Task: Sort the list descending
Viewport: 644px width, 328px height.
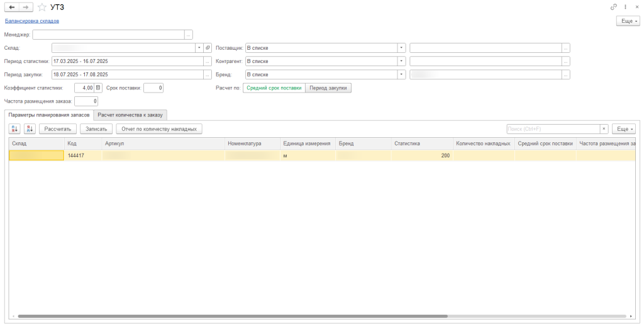Action: click(x=29, y=128)
